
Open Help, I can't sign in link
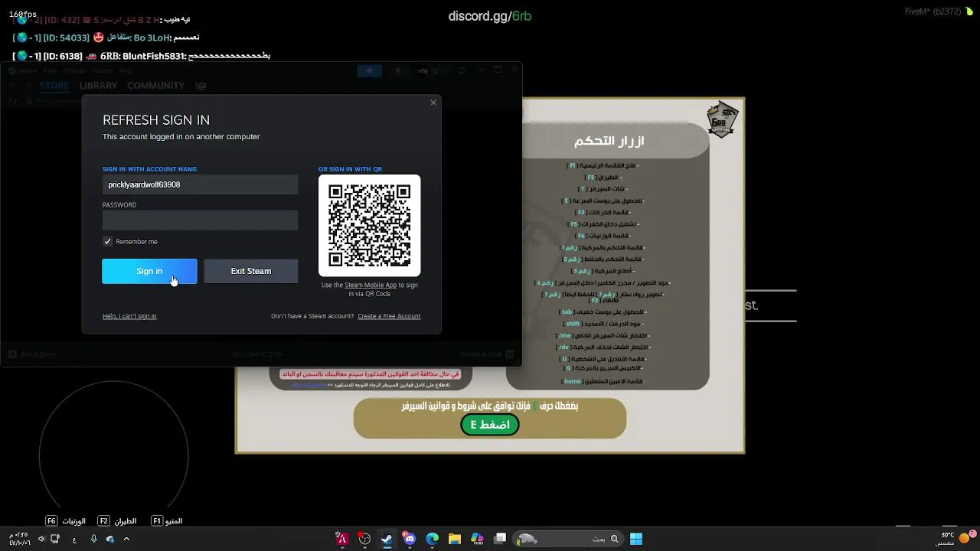pyautogui.click(x=129, y=316)
